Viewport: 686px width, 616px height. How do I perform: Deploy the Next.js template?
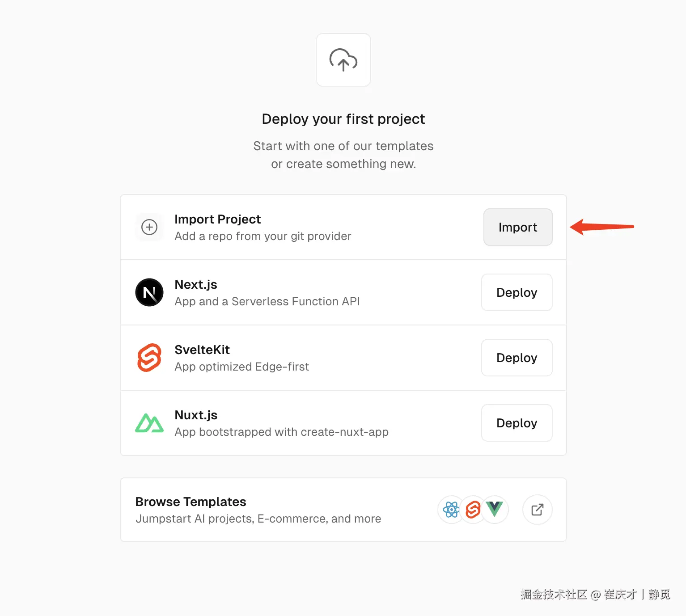[517, 292]
